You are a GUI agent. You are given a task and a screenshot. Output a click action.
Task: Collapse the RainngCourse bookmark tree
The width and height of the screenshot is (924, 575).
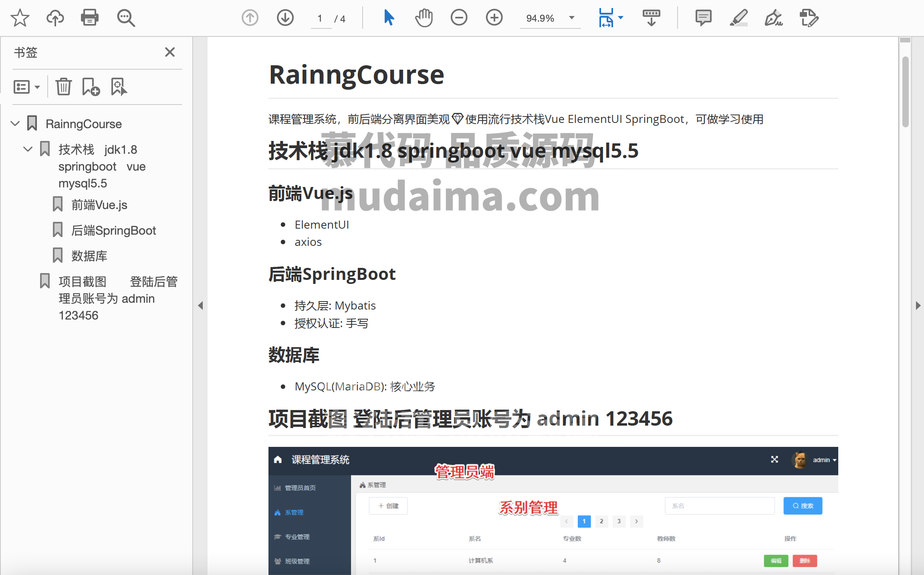(x=15, y=123)
